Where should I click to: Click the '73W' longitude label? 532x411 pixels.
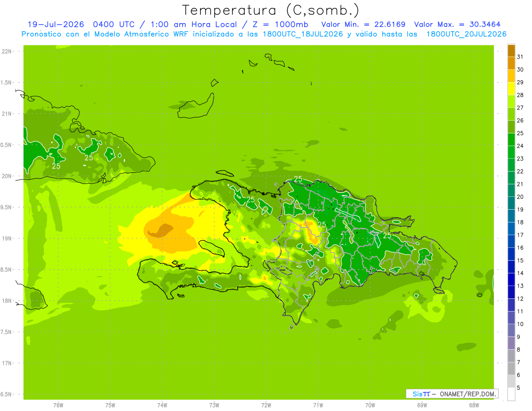point(214,405)
